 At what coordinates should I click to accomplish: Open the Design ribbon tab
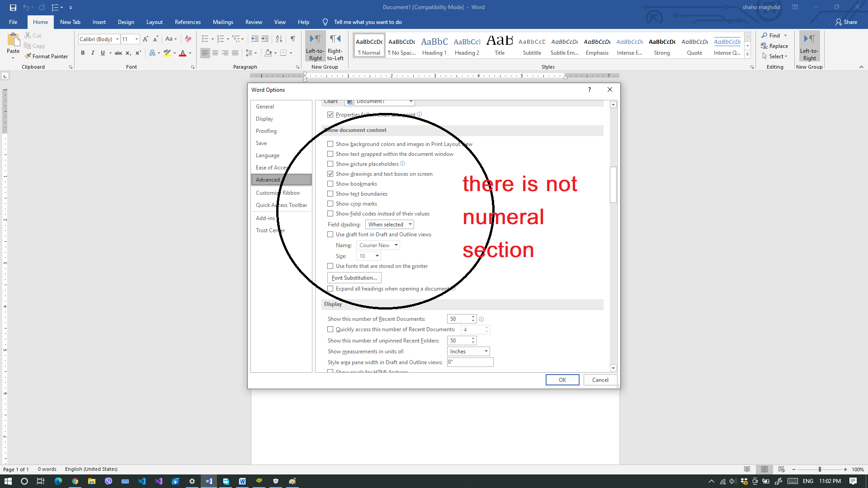tap(126, 22)
